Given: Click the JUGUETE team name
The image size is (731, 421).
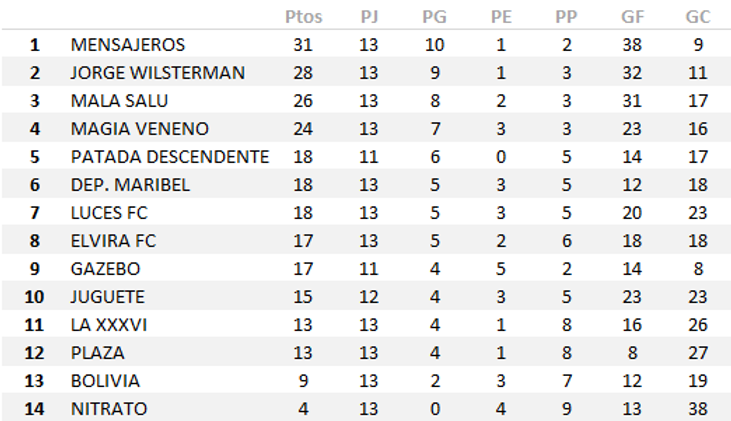Looking at the screenshot, I should (108, 297).
